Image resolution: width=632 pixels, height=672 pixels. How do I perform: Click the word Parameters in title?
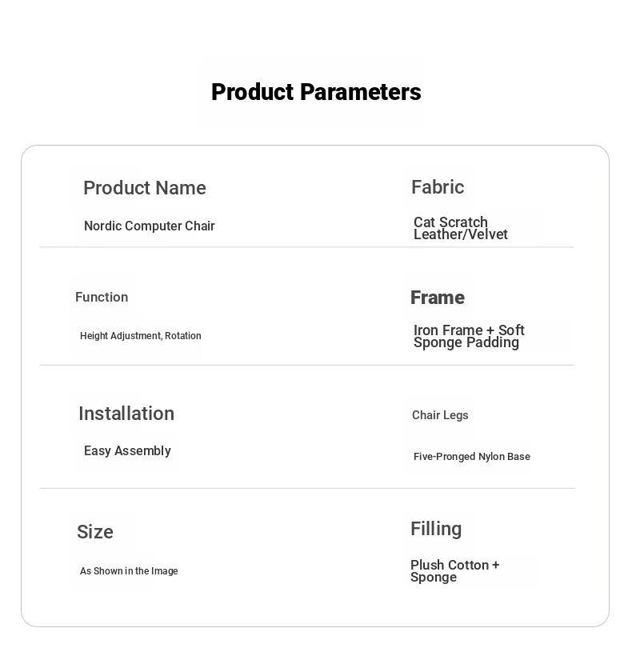(360, 92)
